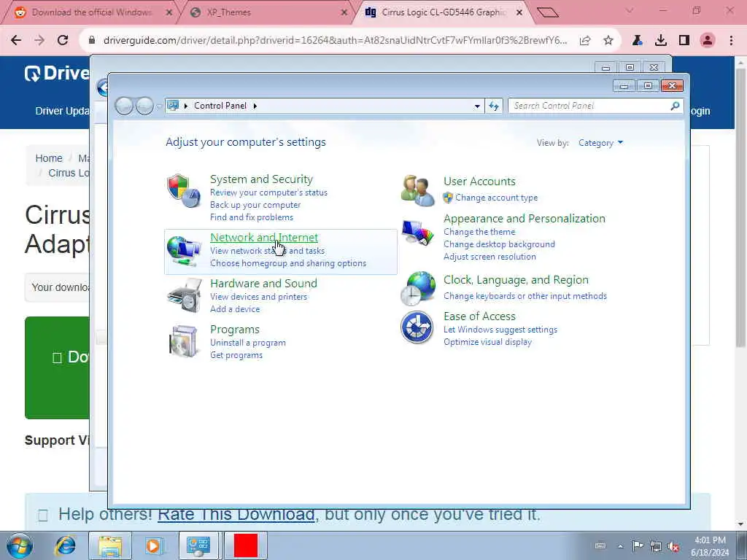Image resolution: width=747 pixels, height=560 pixels.
Task: Click the computer icon in address bar
Action: coord(173,105)
